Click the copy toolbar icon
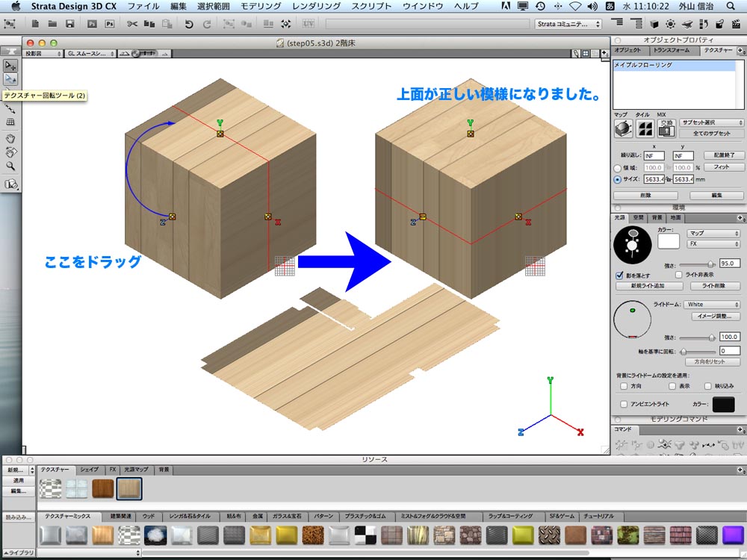 click(x=149, y=24)
